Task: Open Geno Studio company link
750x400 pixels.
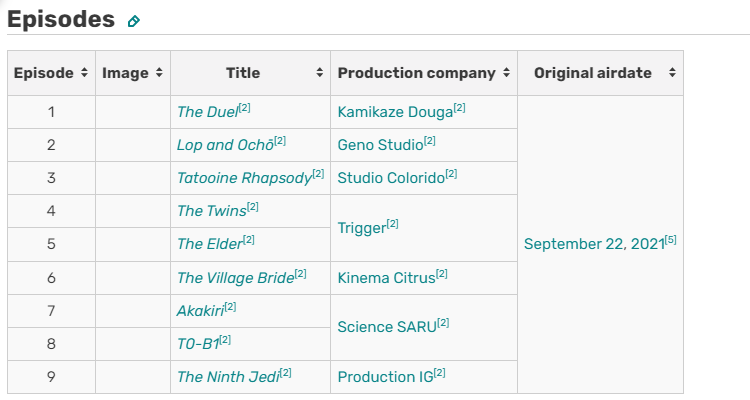Action: (380, 145)
